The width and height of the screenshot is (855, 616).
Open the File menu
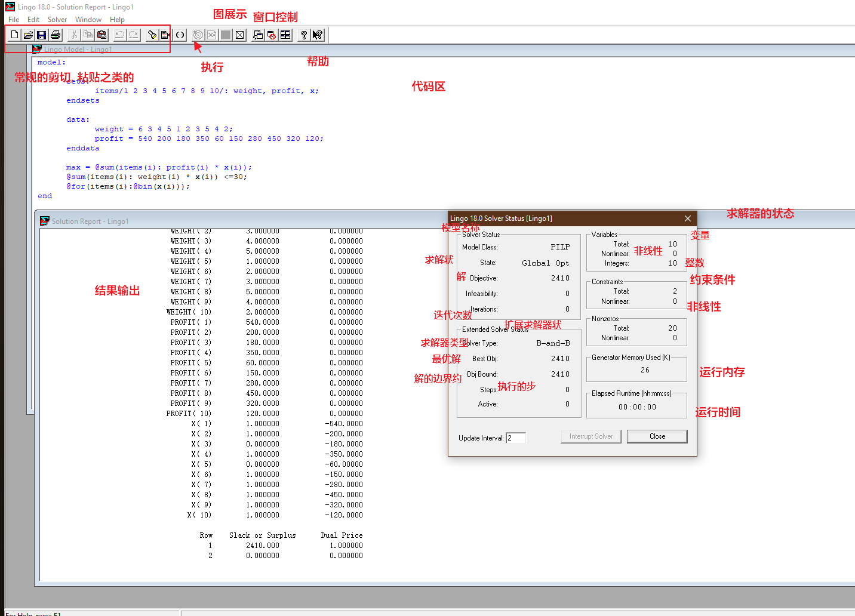14,20
